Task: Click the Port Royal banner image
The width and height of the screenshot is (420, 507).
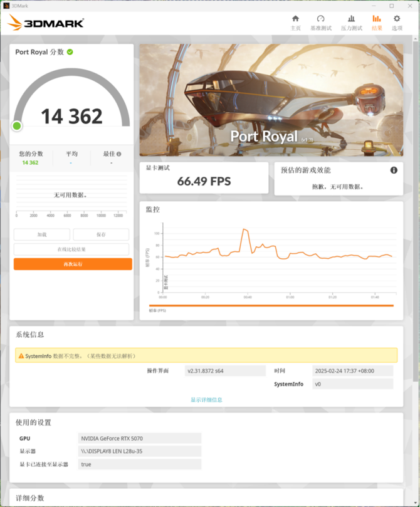Action: coord(271,100)
